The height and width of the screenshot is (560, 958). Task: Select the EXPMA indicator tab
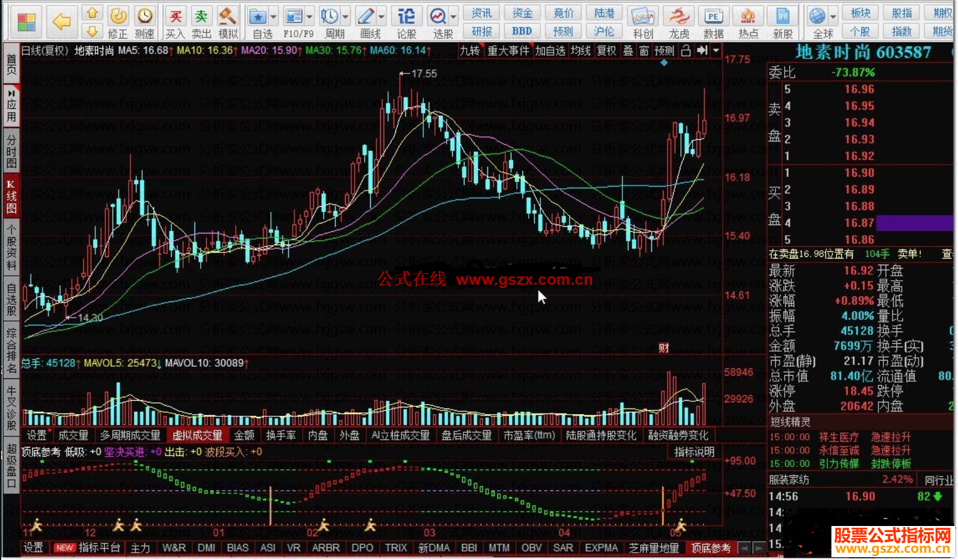click(x=601, y=548)
